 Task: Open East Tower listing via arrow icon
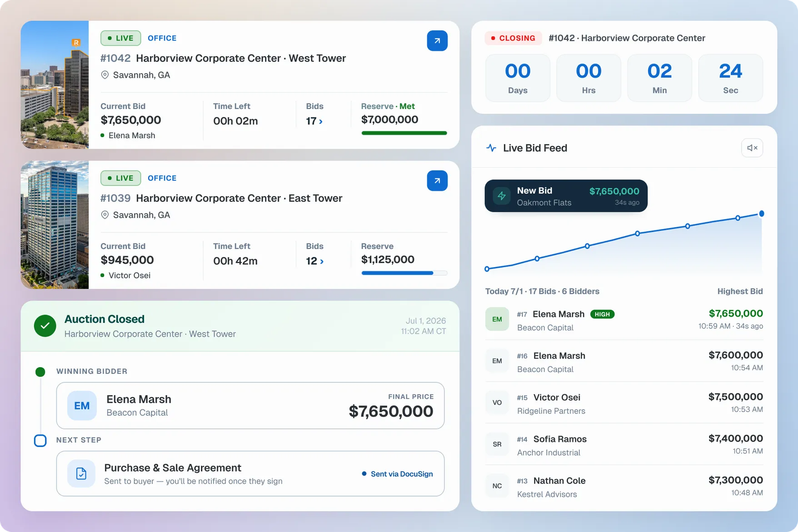(x=437, y=181)
